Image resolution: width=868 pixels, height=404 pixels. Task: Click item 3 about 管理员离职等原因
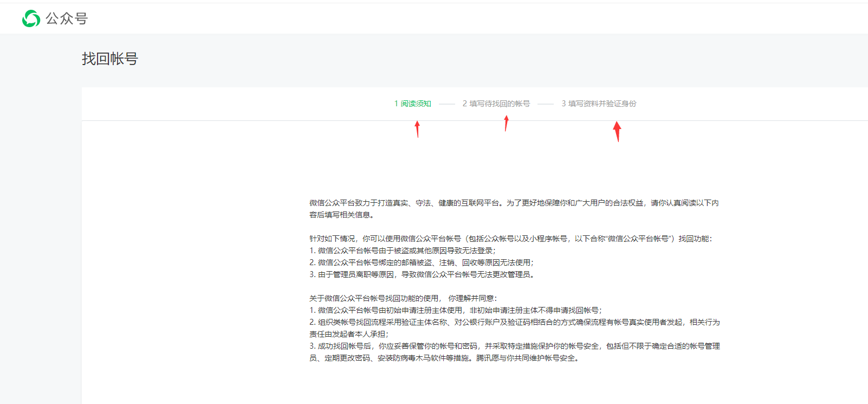[x=423, y=274]
